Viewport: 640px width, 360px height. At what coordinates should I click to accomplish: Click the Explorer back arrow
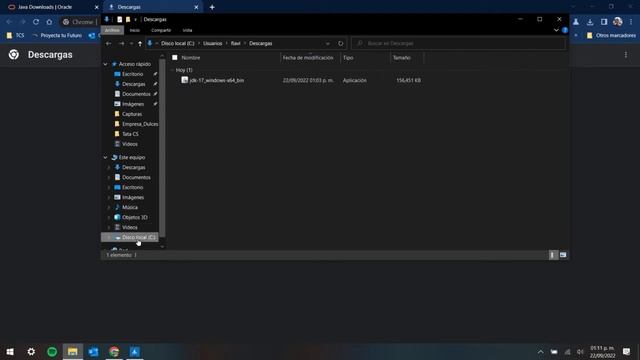pyautogui.click(x=109, y=43)
